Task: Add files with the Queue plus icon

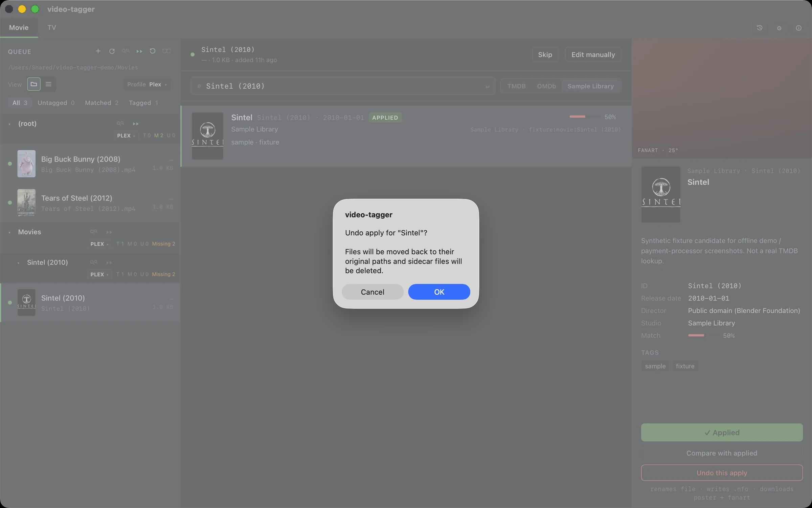Action: point(98,51)
